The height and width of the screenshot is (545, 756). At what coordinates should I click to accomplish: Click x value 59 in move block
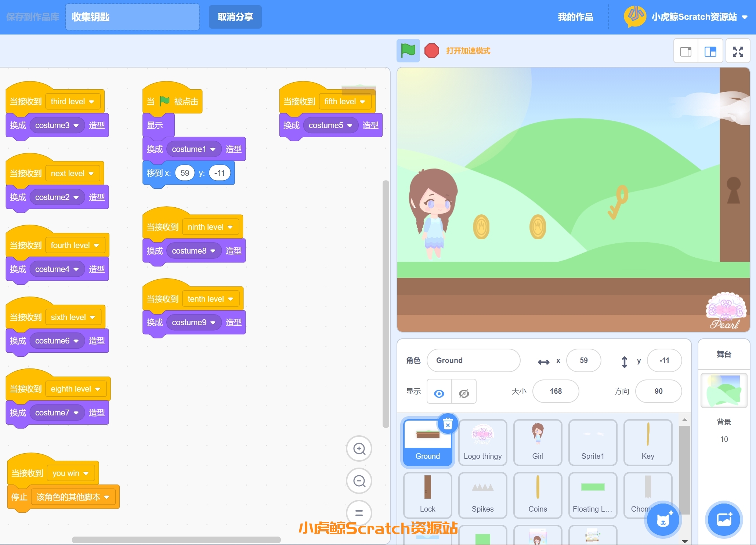coord(185,173)
